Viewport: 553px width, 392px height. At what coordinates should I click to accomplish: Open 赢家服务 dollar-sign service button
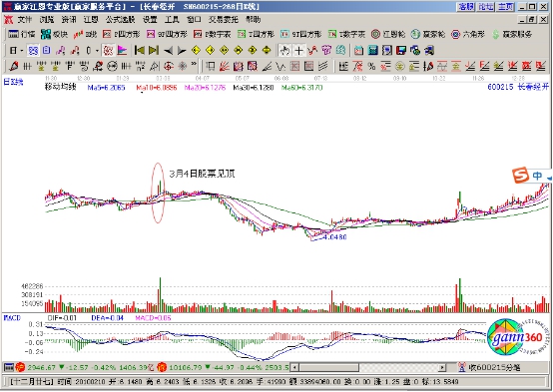click(512, 34)
